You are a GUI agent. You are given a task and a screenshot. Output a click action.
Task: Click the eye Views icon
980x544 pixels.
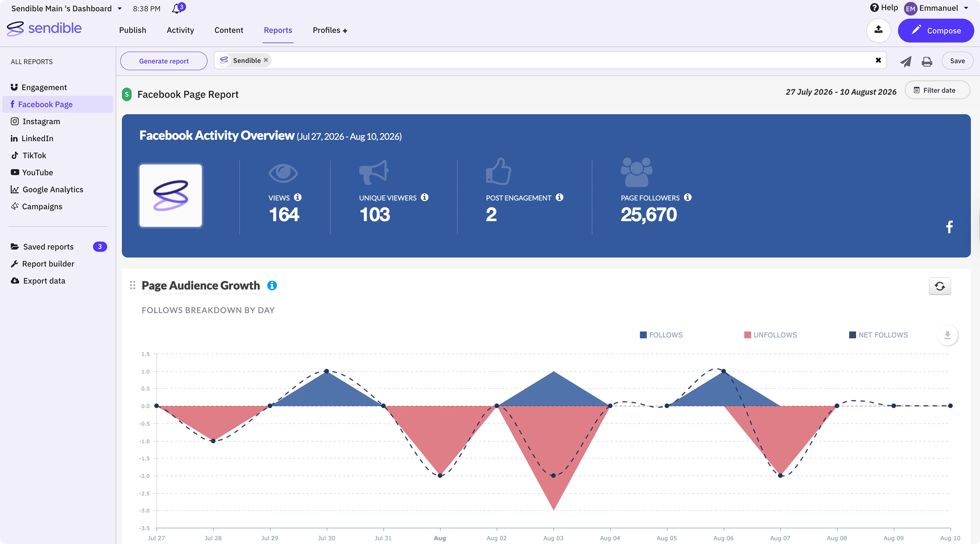click(283, 173)
